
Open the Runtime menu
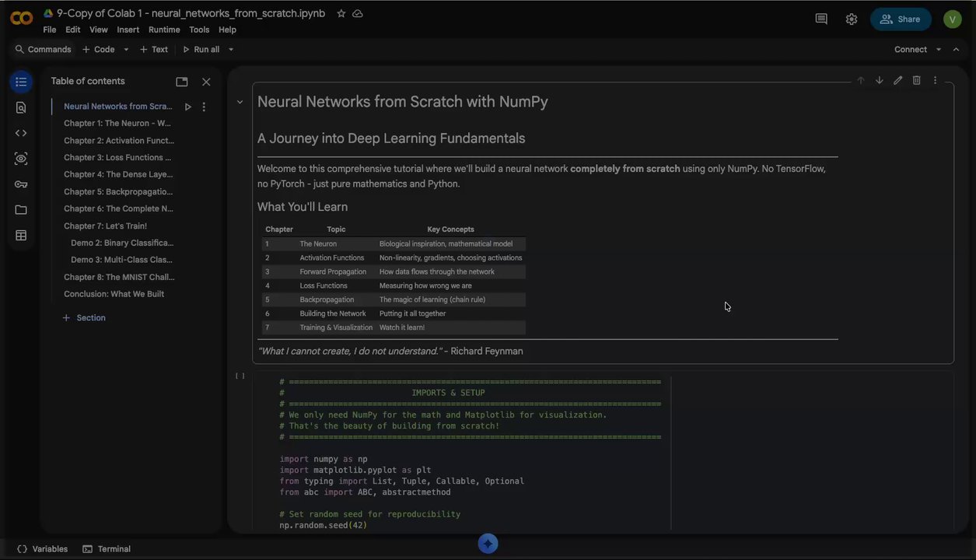pyautogui.click(x=164, y=30)
